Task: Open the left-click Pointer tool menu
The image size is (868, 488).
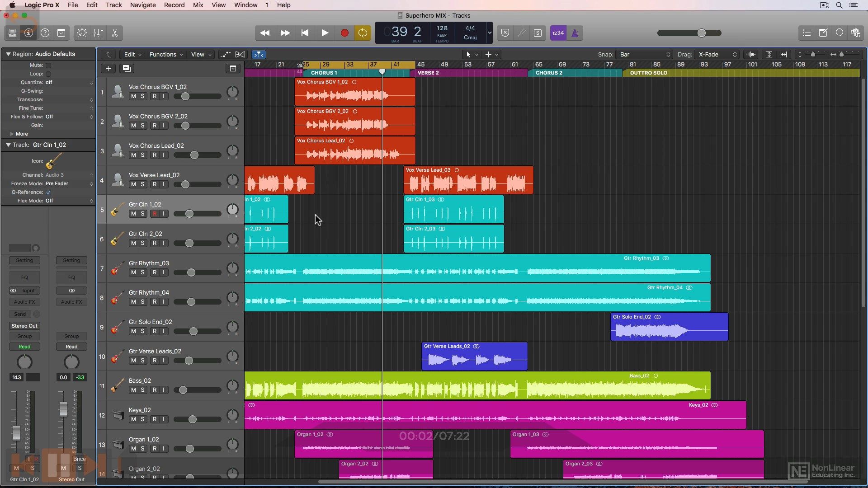Action: (x=472, y=55)
